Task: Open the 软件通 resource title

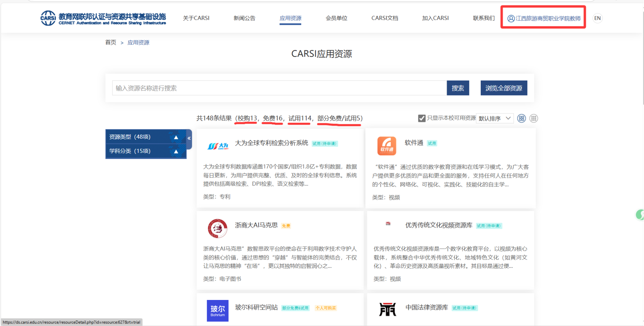Action: coord(414,143)
